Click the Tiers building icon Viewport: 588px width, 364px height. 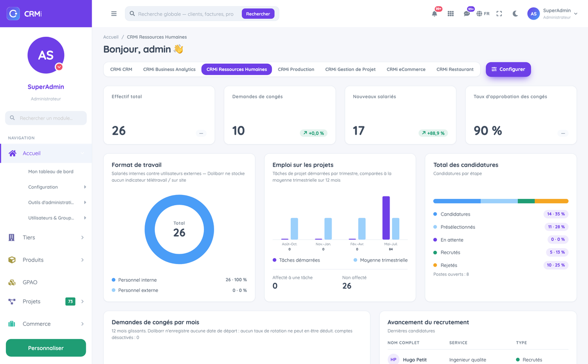(x=12, y=237)
